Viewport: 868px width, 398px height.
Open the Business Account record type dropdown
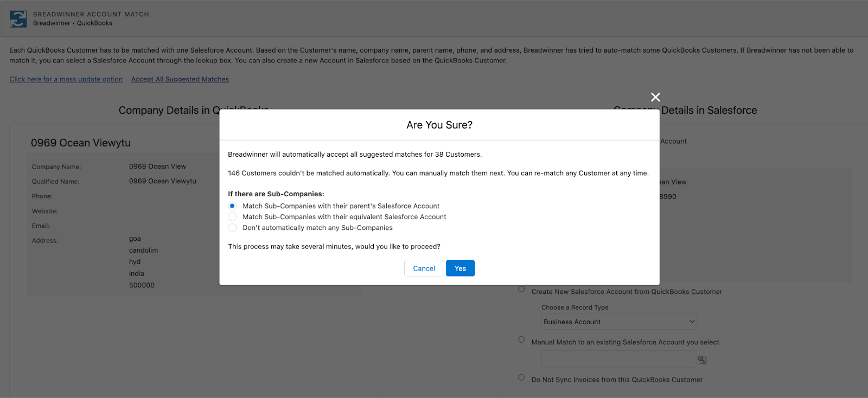click(619, 322)
